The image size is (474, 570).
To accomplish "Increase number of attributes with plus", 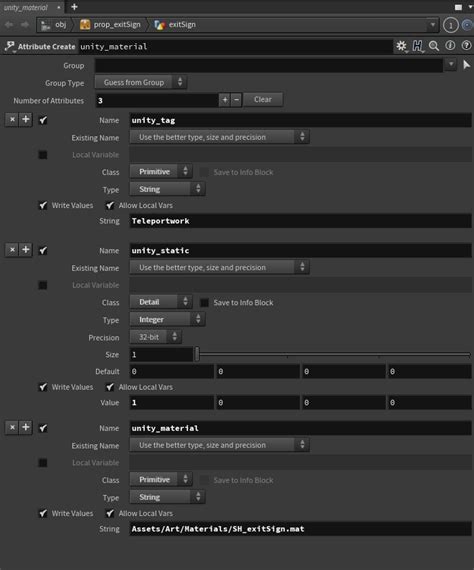I will coord(225,100).
